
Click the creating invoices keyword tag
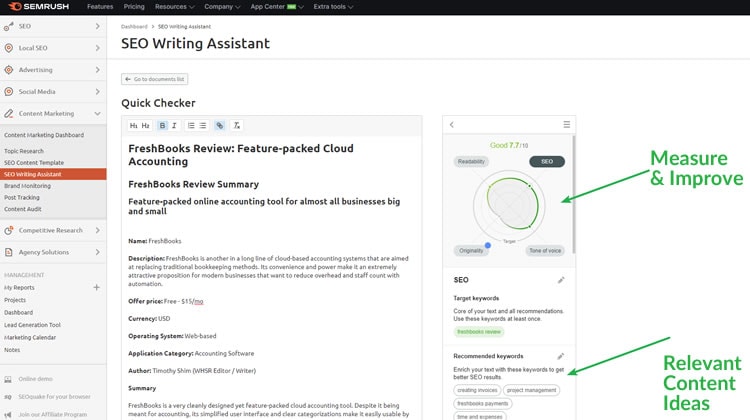coord(477,390)
